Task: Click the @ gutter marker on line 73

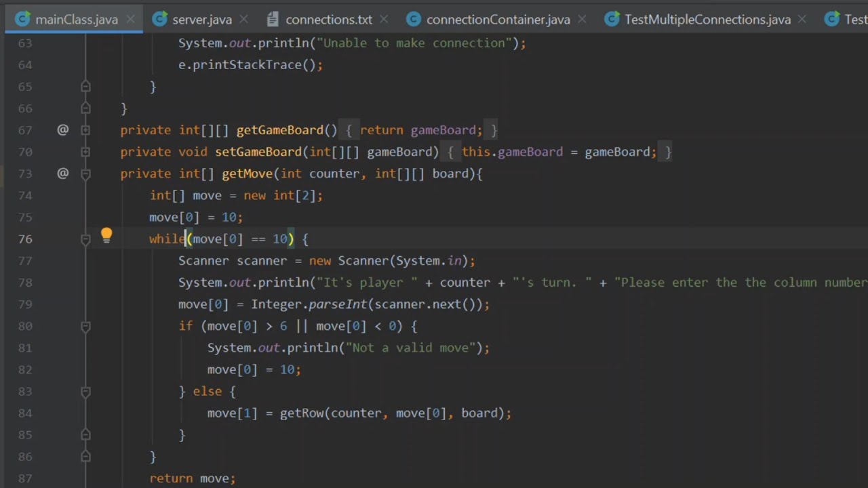Action: 63,173
